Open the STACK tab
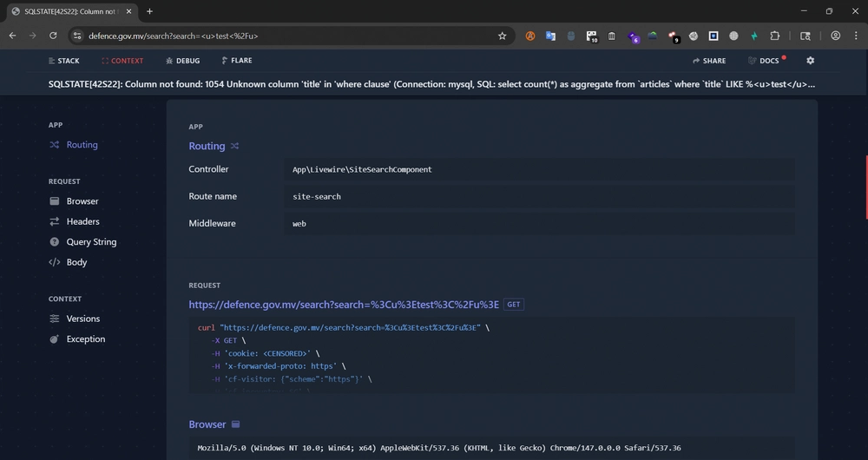This screenshot has height=460, width=868. coord(63,61)
